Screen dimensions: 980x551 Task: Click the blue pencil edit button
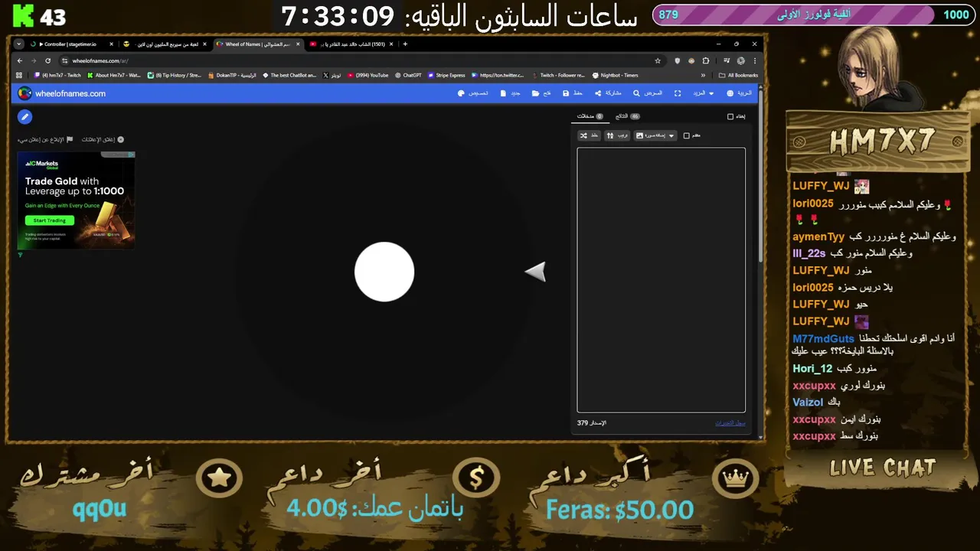click(x=24, y=117)
